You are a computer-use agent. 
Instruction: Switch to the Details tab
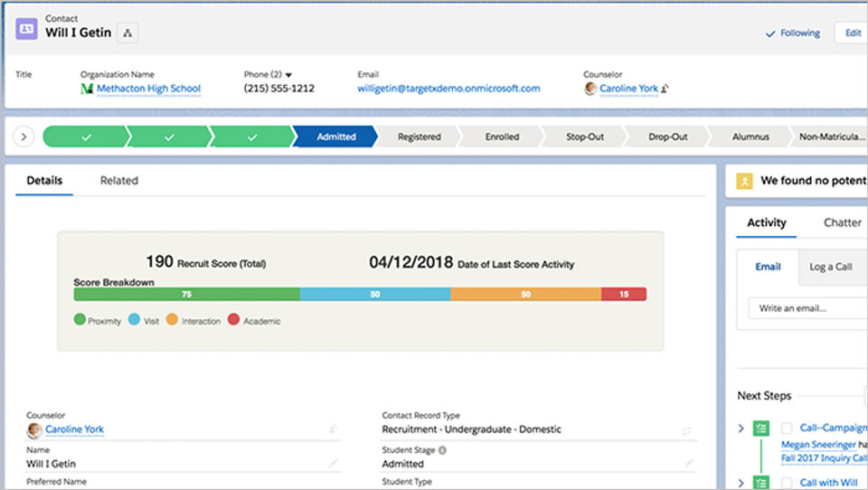44,181
